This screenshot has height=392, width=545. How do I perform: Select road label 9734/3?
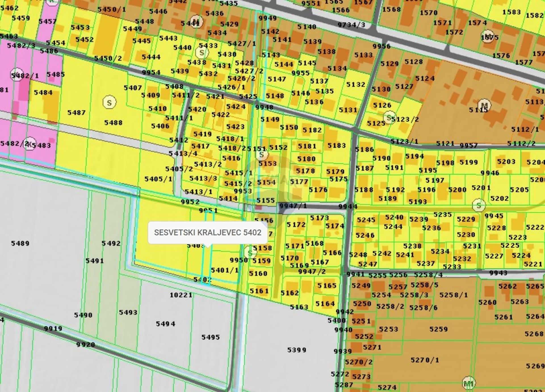[x=351, y=25]
